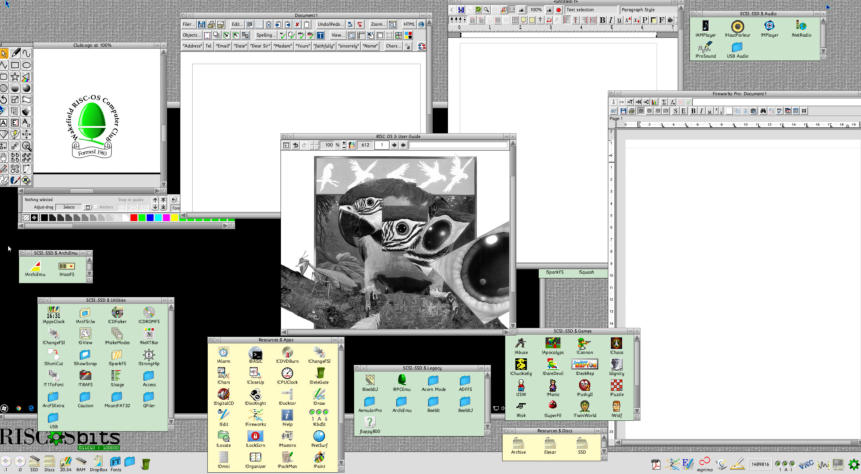Open the !Organizer application icon
This screenshot has width=861, height=474.
(x=255, y=459)
